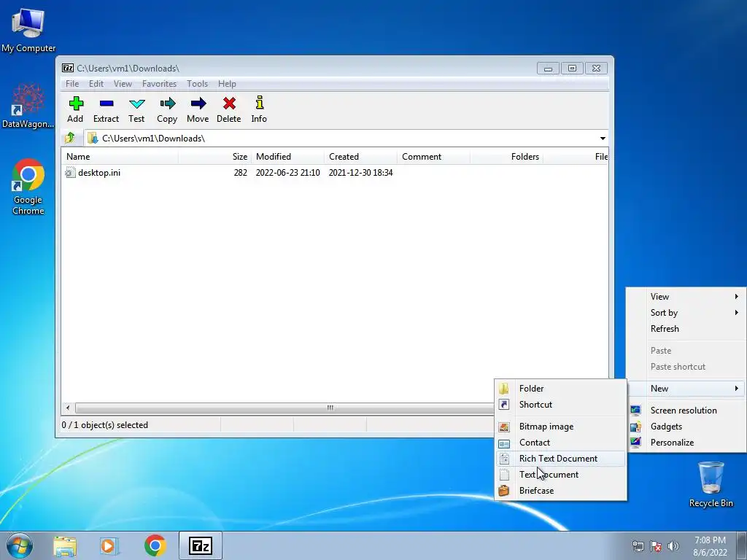This screenshot has height=560, width=747.
Task: Choose Refresh from the context menu
Action: coord(686,329)
